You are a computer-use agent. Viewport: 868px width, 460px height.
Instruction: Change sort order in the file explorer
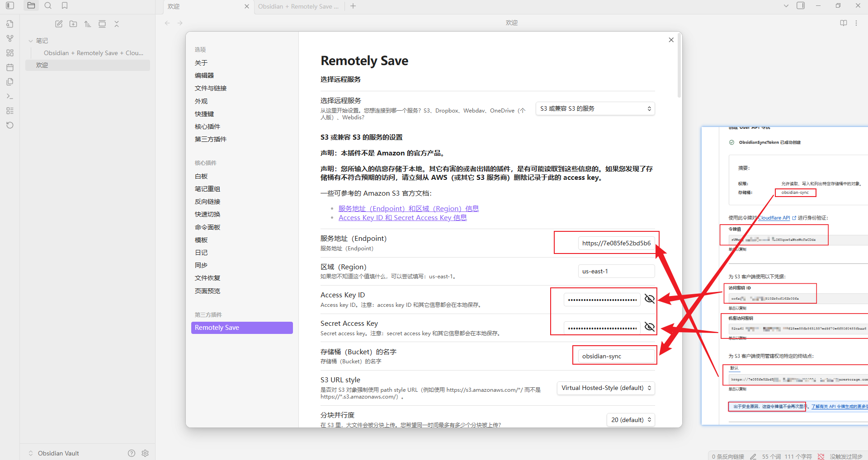[x=88, y=23]
